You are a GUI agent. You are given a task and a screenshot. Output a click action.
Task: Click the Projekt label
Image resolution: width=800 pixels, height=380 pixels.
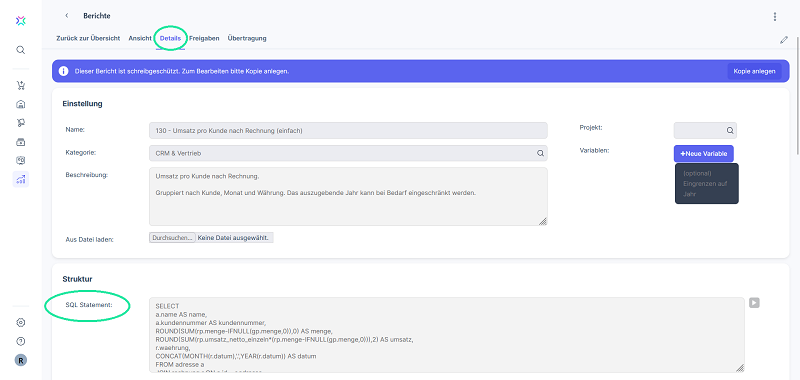[591, 128]
